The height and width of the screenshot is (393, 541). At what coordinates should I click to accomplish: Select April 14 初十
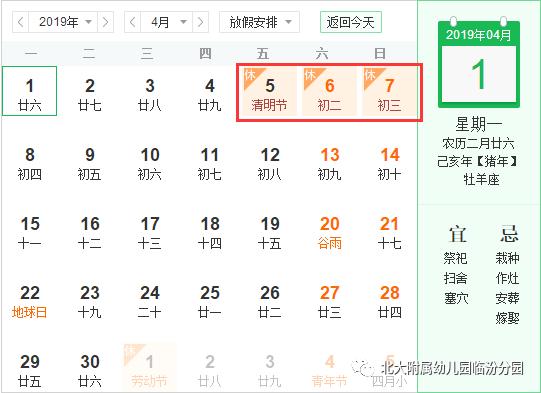pos(390,164)
